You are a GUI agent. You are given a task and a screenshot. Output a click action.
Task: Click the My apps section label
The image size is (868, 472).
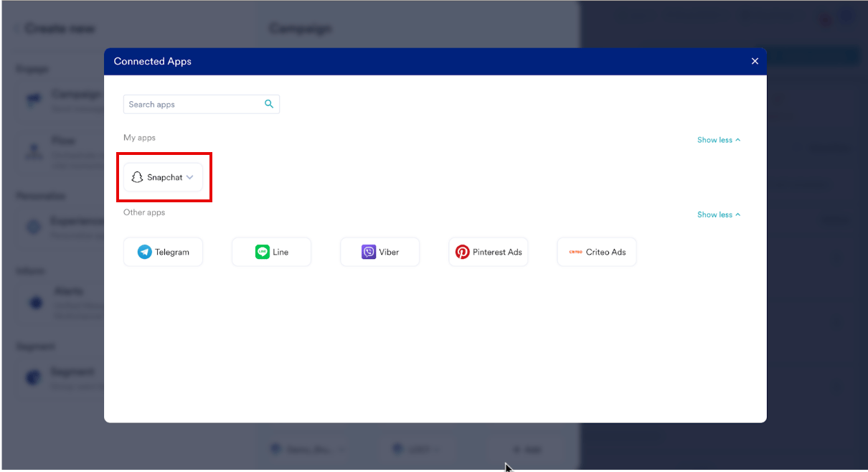[x=139, y=138]
